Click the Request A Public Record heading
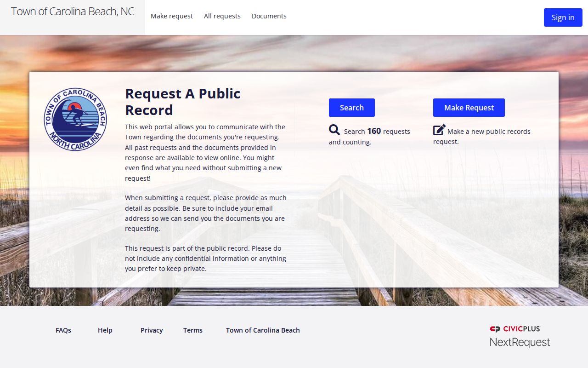Screen dimensions: 588x368 pos(183,102)
